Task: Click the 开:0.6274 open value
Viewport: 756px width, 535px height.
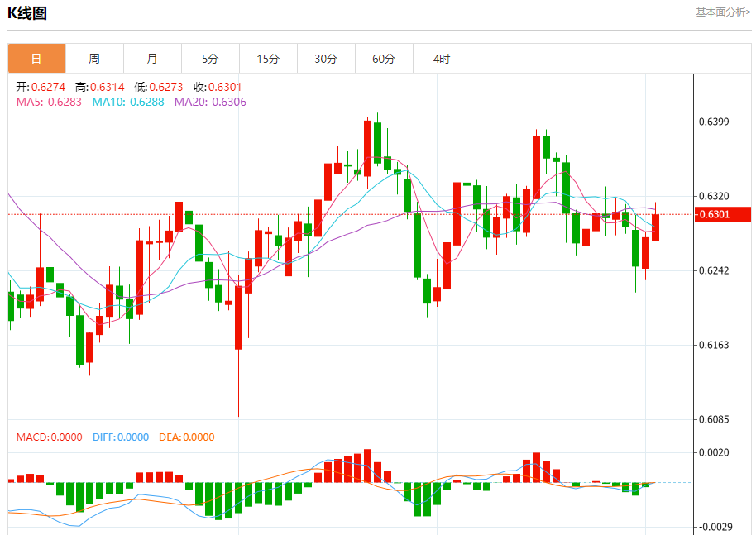Action: (x=41, y=88)
